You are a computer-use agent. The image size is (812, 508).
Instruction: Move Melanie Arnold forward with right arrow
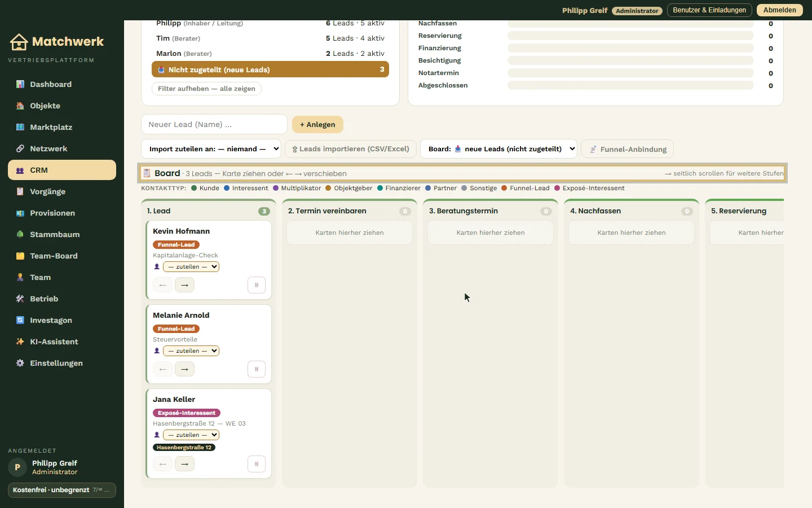[x=184, y=369]
